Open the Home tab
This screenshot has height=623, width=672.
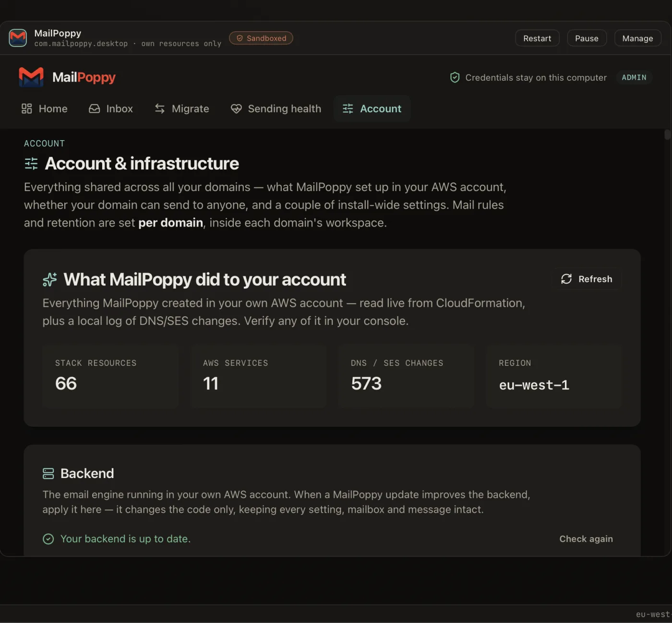coord(45,108)
